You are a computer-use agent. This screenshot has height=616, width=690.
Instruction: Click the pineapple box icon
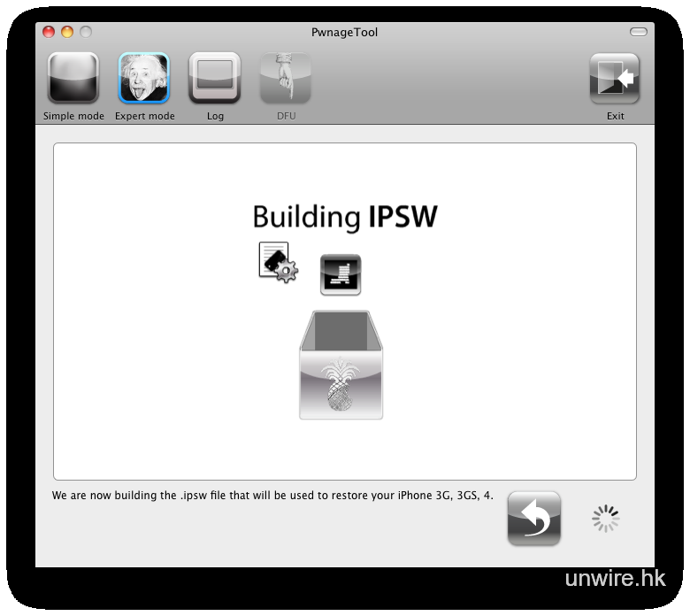coord(341,365)
